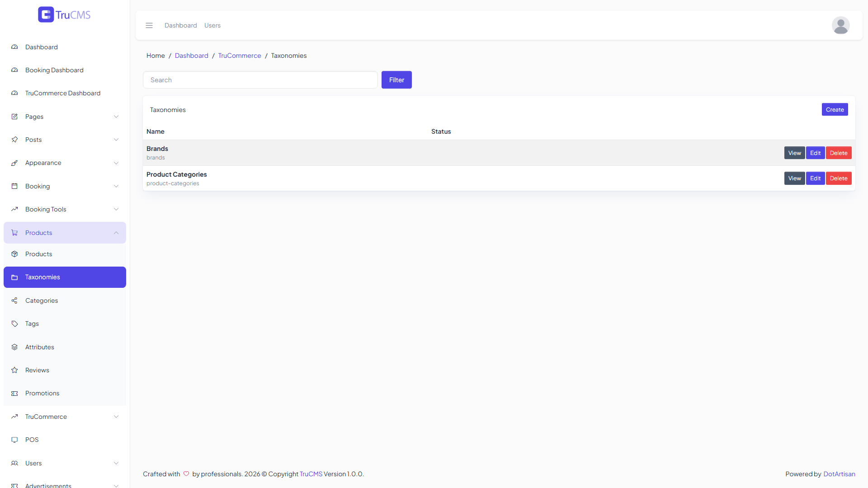Click the Products box icon in submenu
The width and height of the screenshot is (868, 488).
14,254
